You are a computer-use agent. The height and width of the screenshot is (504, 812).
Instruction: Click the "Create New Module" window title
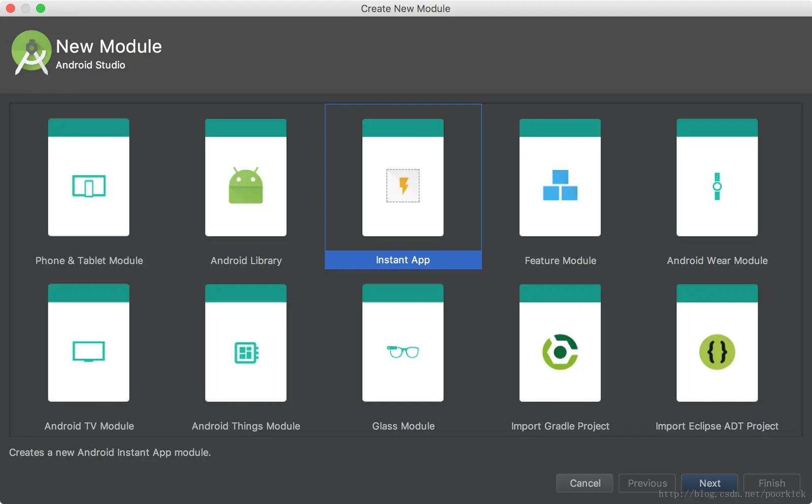pyautogui.click(x=405, y=9)
